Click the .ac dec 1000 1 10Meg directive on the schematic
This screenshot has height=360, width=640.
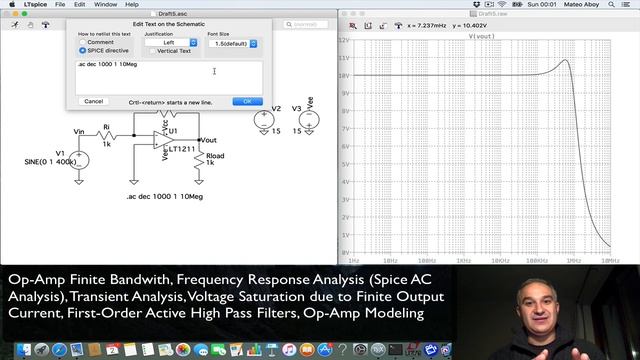tap(164, 197)
